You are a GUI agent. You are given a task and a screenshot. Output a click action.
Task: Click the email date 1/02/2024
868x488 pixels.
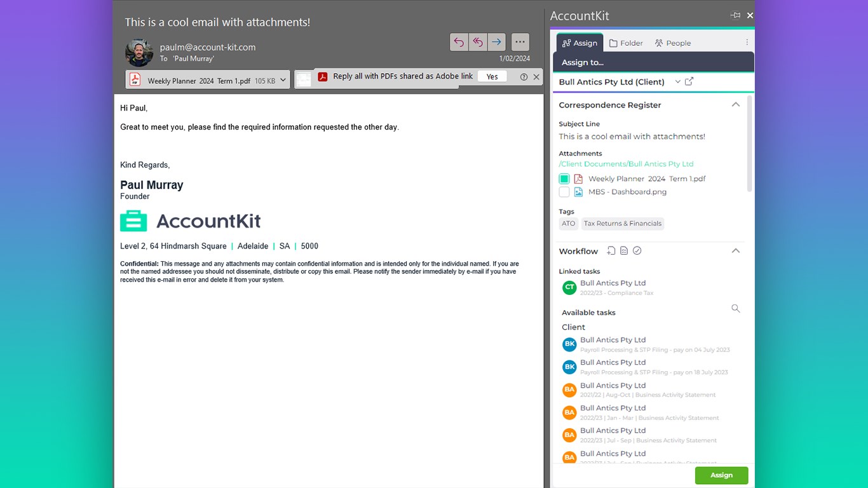click(x=515, y=58)
